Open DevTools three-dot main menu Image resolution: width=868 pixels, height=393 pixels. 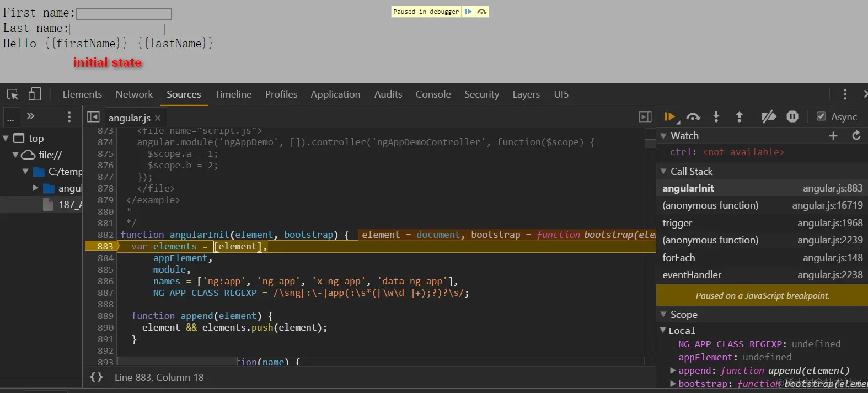[845, 94]
